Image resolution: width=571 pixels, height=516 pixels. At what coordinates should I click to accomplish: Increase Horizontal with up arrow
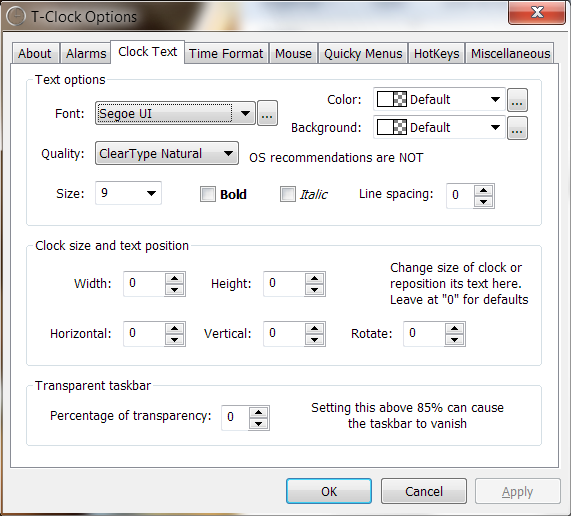175,328
